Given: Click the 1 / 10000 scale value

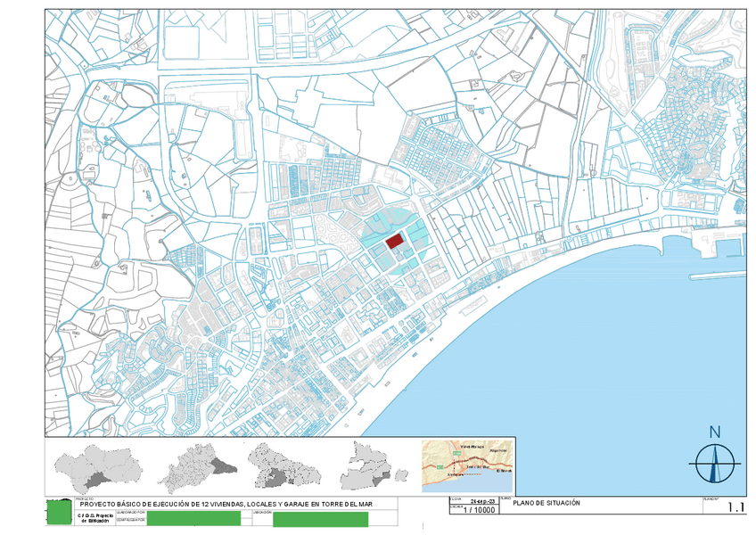Looking at the screenshot, I should pos(481,510).
